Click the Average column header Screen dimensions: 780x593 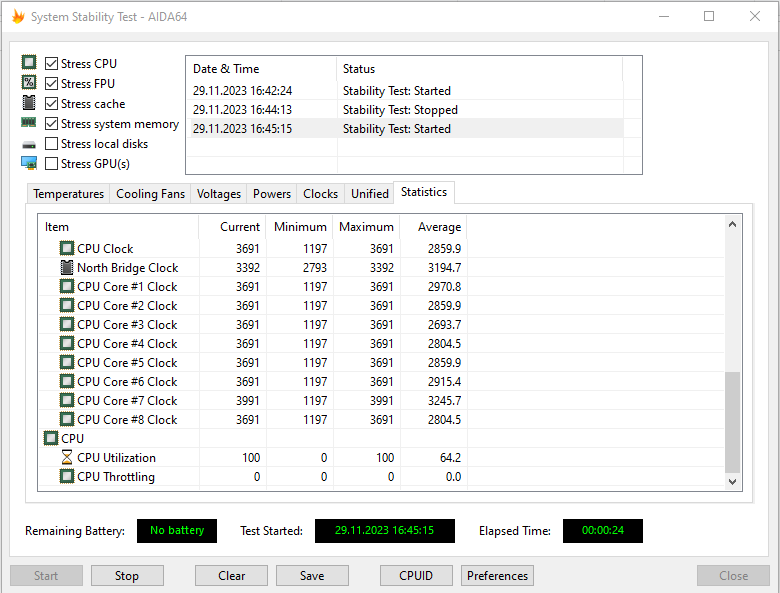pyautogui.click(x=433, y=227)
